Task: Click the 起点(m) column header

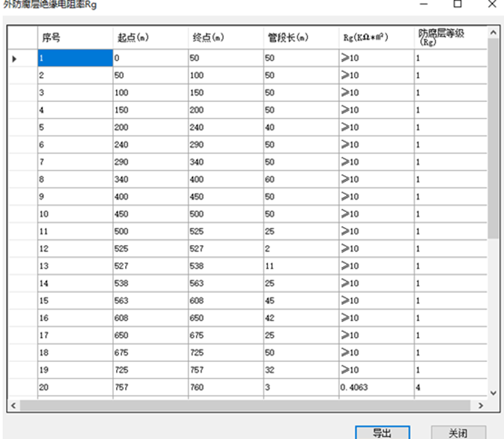Action: coord(150,37)
